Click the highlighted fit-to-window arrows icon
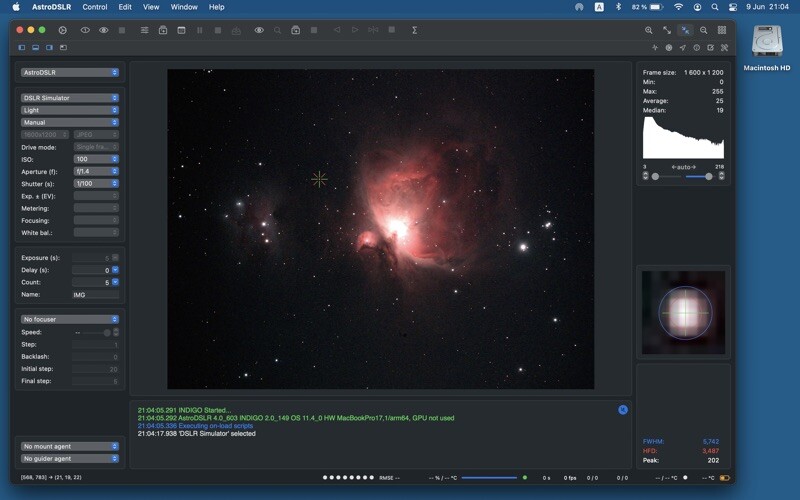 pyautogui.click(x=685, y=30)
